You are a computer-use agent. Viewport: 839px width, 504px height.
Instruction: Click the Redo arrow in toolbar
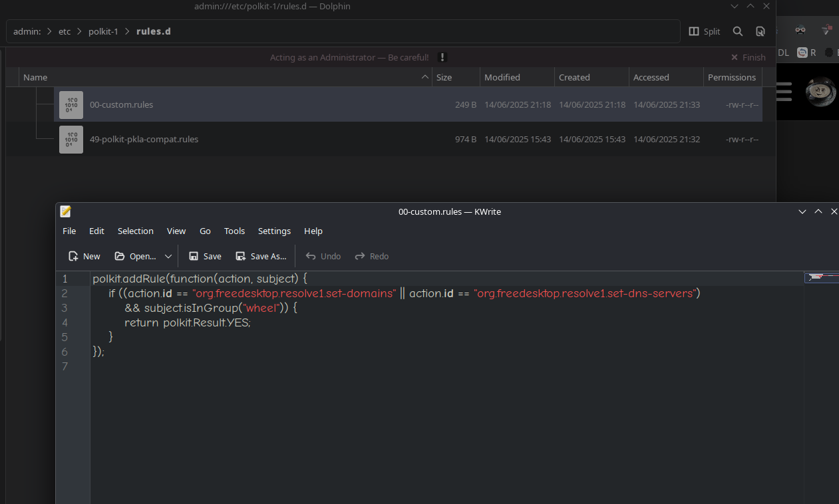coord(360,256)
